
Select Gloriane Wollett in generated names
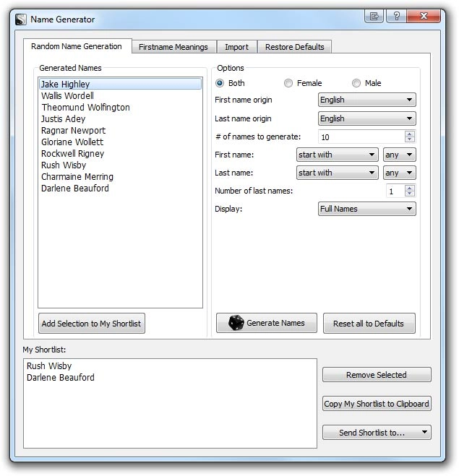120,142
